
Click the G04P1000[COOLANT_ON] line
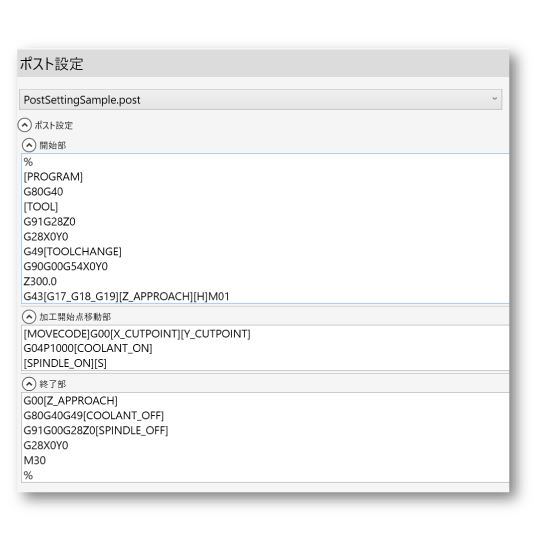pyautogui.click(x=88, y=348)
